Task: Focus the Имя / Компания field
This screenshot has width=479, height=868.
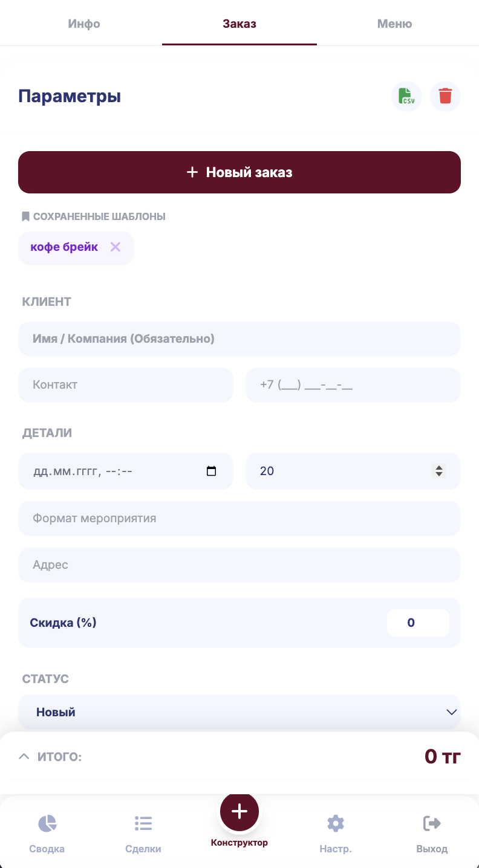Action: pos(239,338)
